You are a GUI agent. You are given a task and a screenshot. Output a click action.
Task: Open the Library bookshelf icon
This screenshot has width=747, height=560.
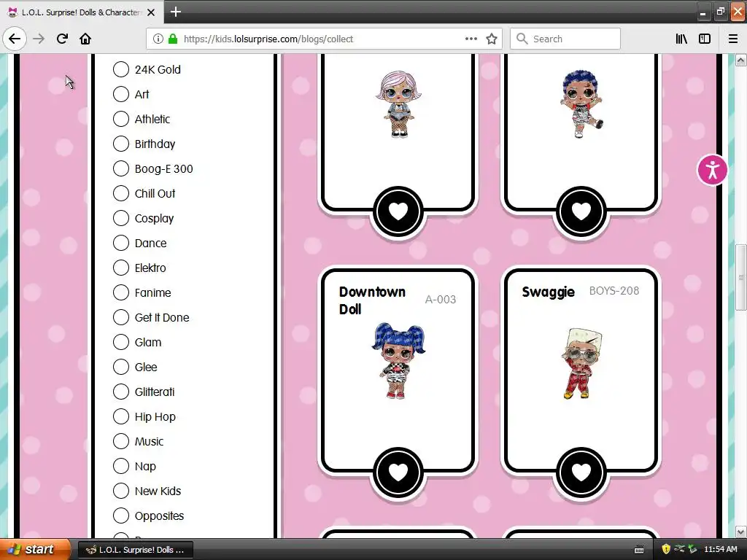click(x=681, y=39)
